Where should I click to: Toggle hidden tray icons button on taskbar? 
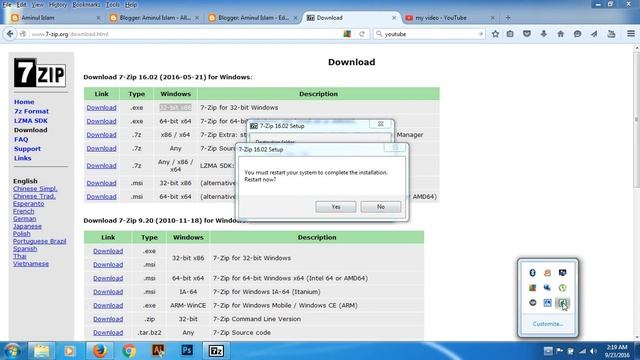point(548,351)
